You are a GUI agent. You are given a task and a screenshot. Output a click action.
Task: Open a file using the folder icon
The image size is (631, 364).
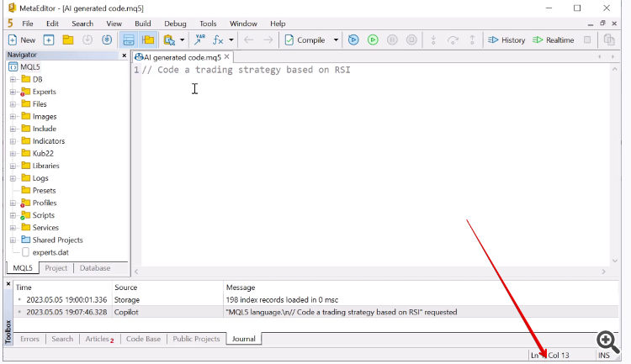[68, 40]
